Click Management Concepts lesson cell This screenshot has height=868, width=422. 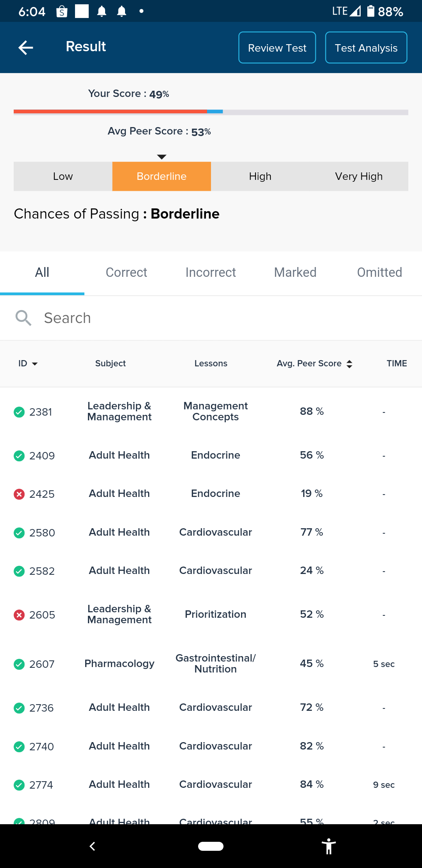216,411
